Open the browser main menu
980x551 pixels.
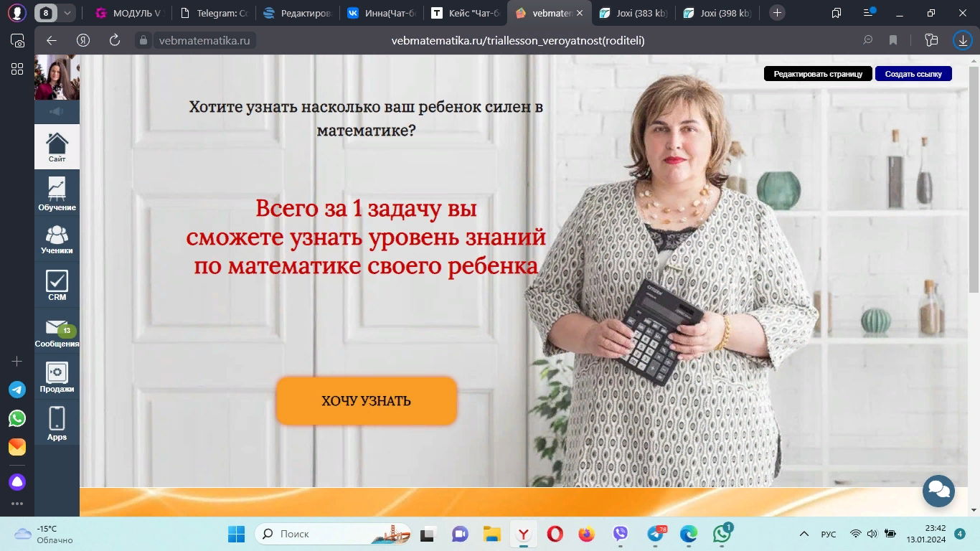click(869, 13)
